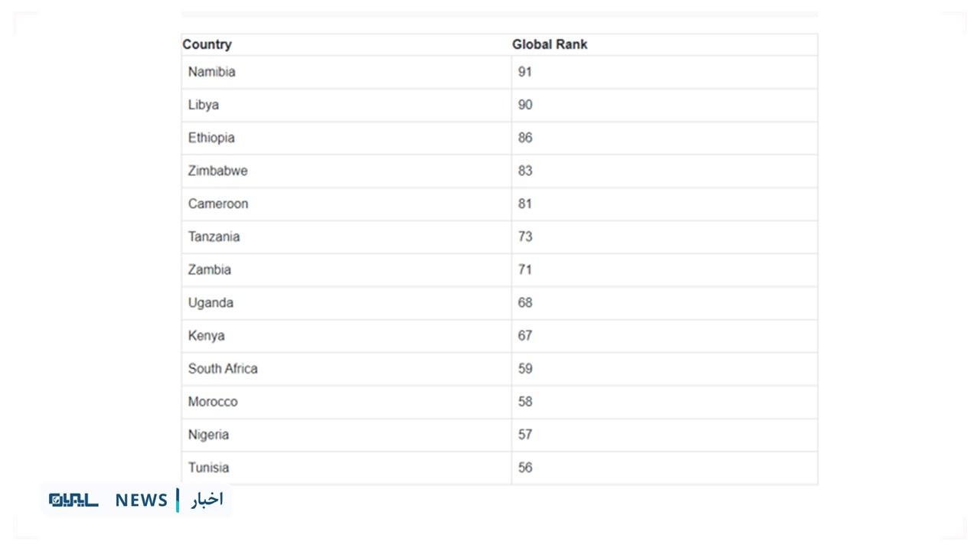
Task: Select Zambia in the Country column
Action: (209, 269)
